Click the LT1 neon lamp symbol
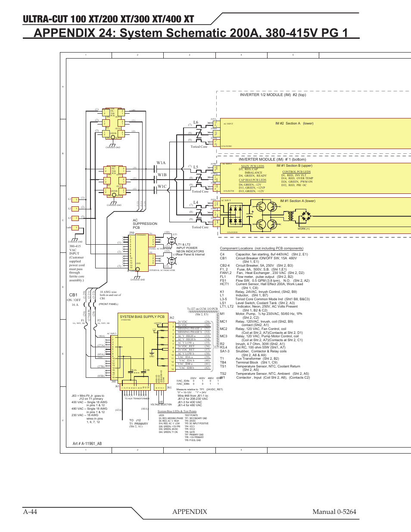Image resolution: width=411 pixels, height=532 pixels. point(171,240)
